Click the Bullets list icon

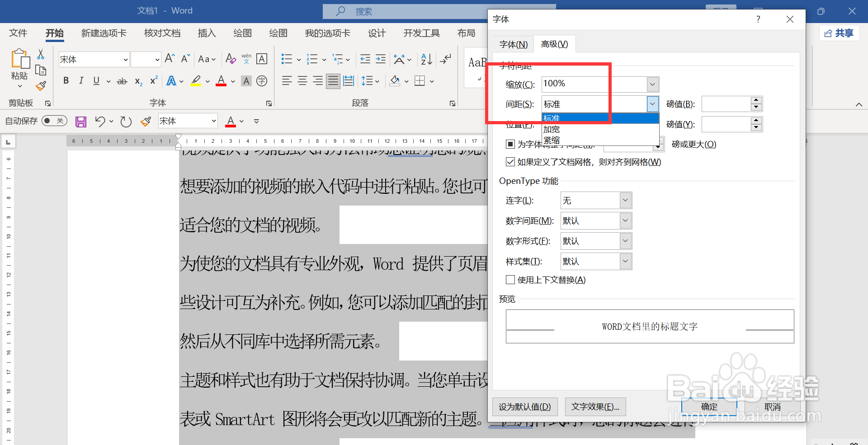[287, 59]
